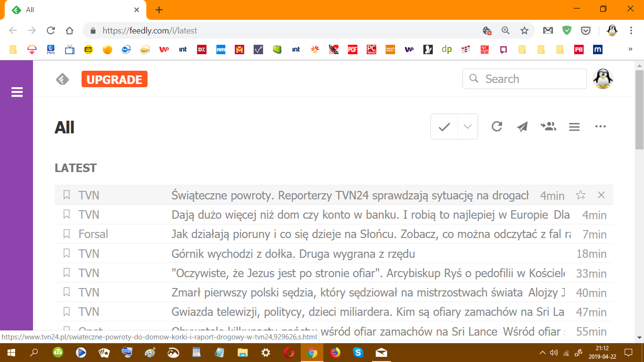Toggle read-later bookmark on the Dają dużo więcej row

tap(66, 214)
